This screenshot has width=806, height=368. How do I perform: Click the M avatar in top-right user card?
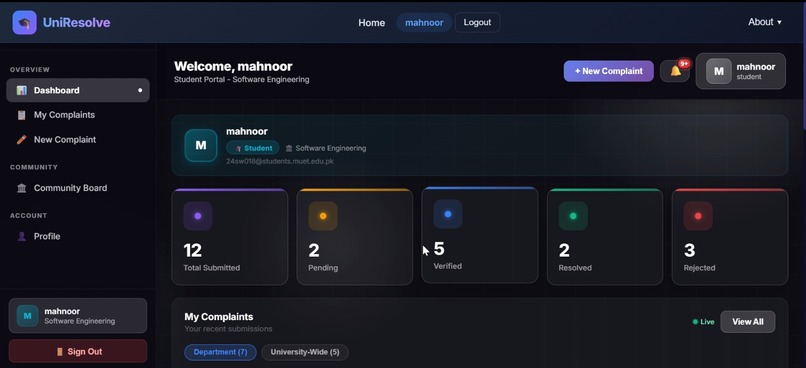click(x=719, y=71)
